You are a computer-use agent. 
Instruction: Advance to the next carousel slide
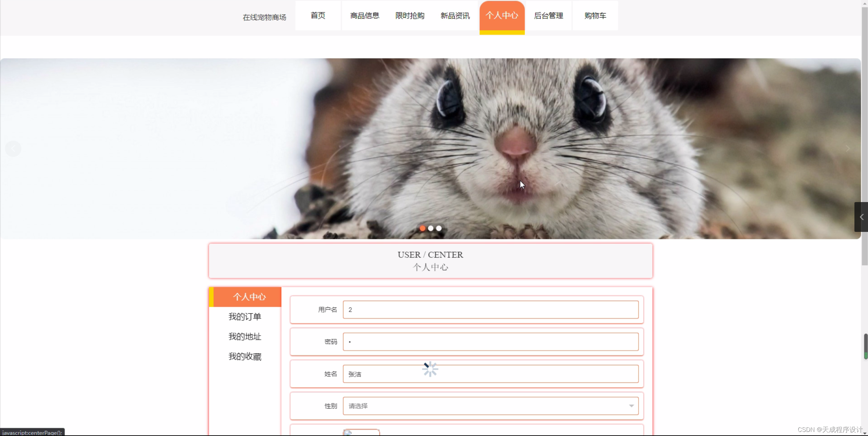tap(847, 148)
